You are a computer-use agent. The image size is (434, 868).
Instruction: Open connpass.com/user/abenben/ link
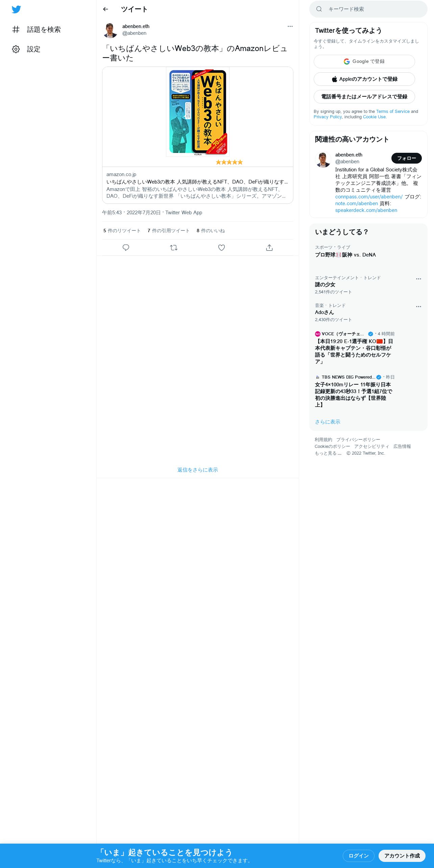coord(369,197)
